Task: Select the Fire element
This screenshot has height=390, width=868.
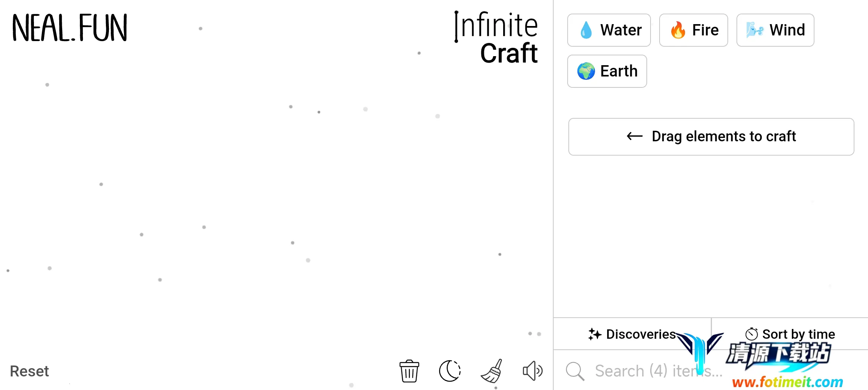Action: 693,30
